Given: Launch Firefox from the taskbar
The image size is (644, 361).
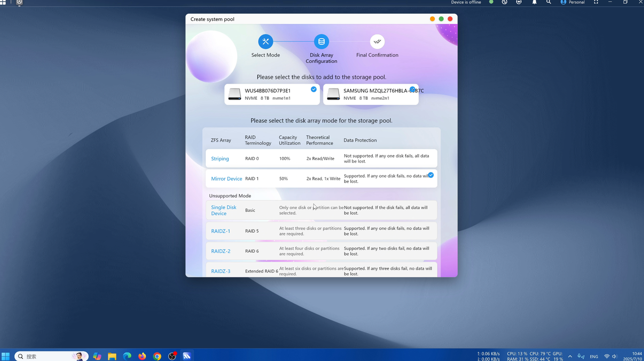Looking at the screenshot, I should pyautogui.click(x=142, y=356).
